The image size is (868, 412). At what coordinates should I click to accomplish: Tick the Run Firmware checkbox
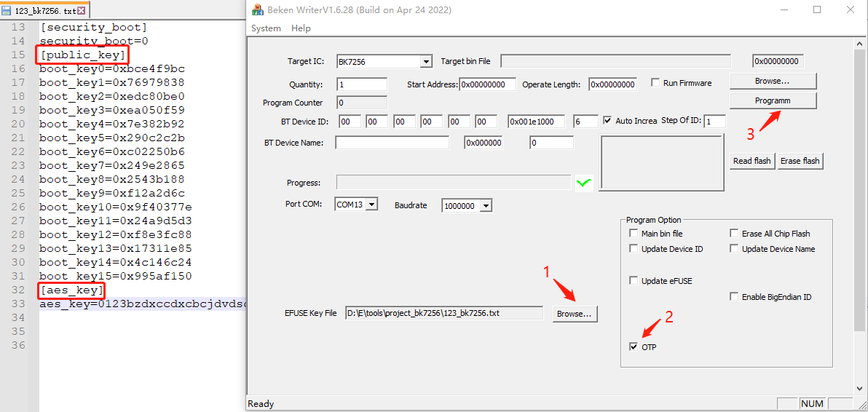click(655, 83)
